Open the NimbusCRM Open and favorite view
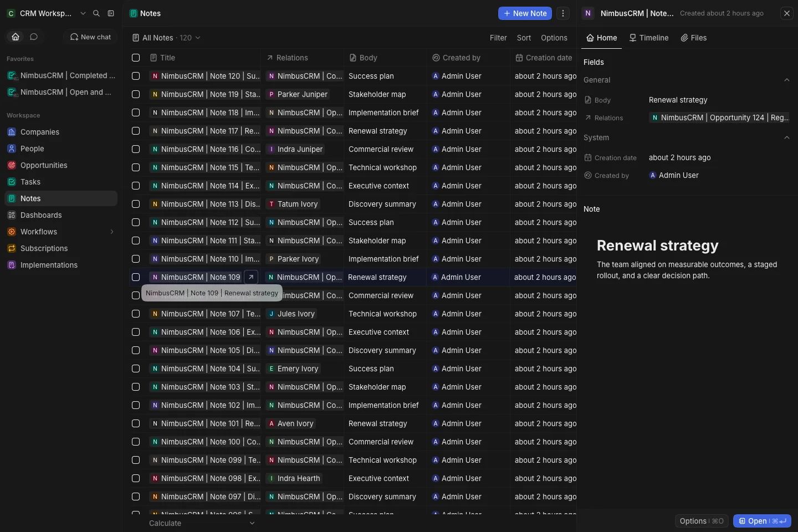Screen dimensions: 798x532 tap(61, 92)
